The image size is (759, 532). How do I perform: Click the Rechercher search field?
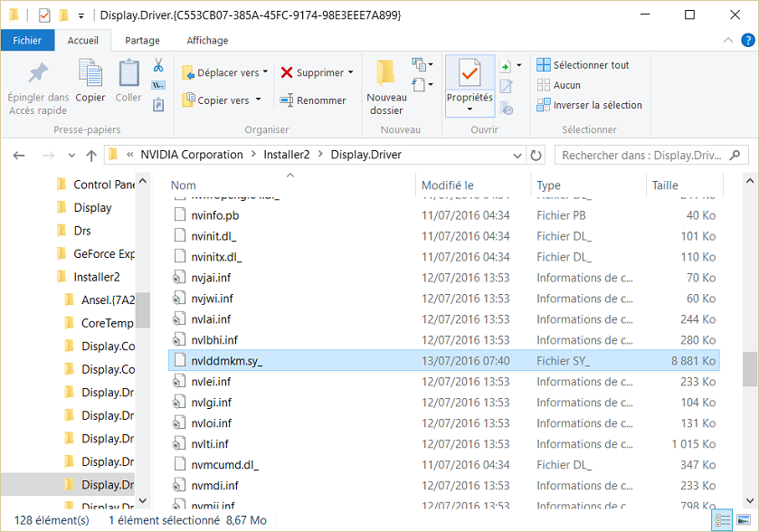coord(642,155)
